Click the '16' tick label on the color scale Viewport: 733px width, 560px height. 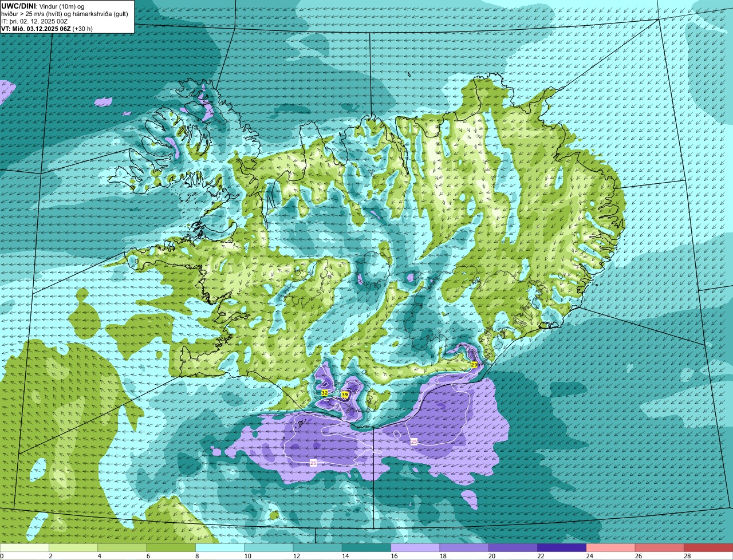click(393, 556)
